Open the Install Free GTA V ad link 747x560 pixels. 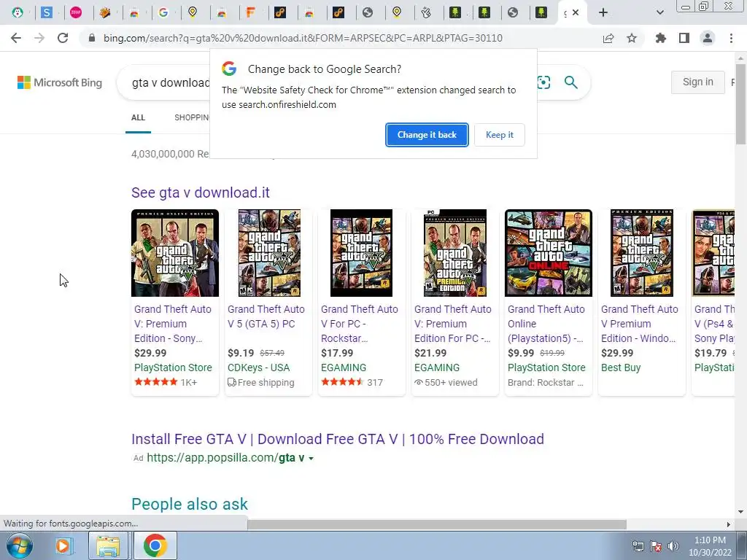(x=338, y=439)
